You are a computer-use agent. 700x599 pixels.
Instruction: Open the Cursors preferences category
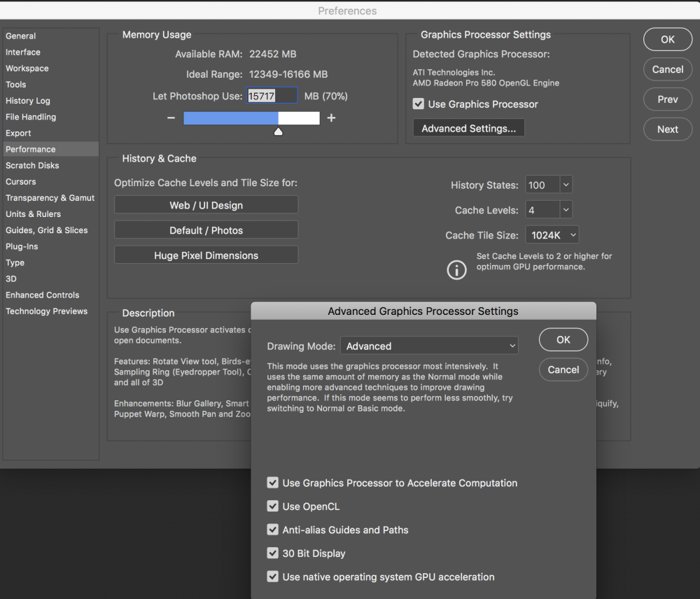pyautogui.click(x=21, y=182)
